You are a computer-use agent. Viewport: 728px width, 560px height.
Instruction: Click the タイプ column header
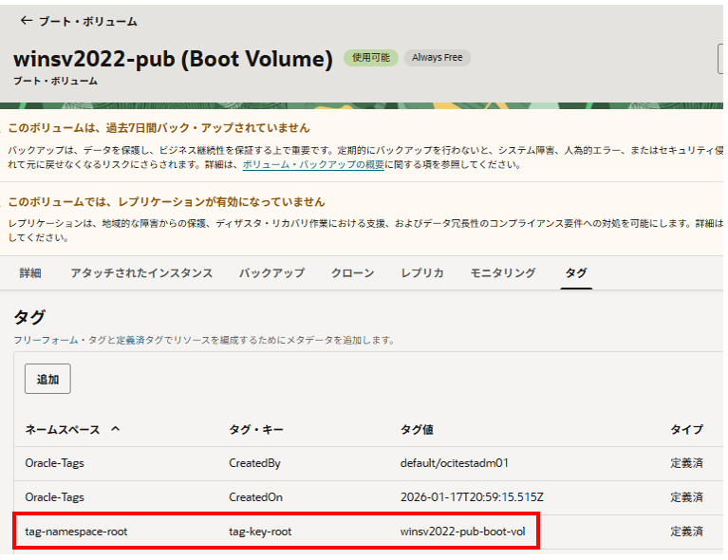point(686,430)
